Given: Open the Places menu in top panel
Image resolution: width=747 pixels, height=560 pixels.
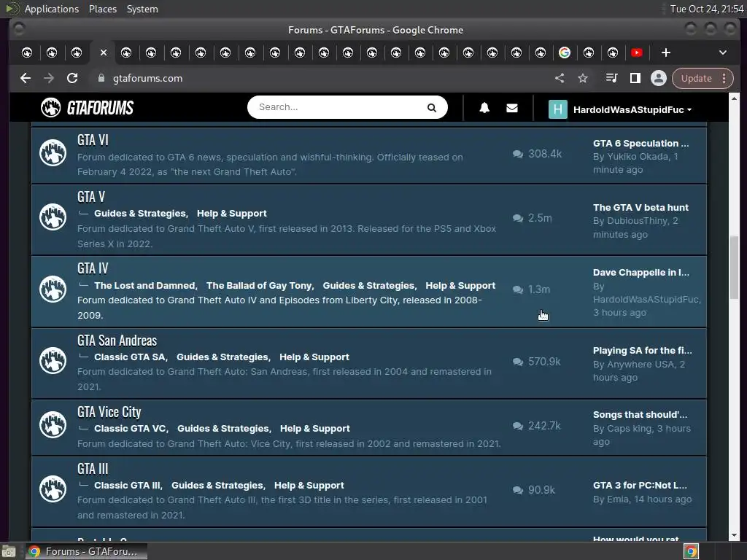Looking at the screenshot, I should point(102,9).
